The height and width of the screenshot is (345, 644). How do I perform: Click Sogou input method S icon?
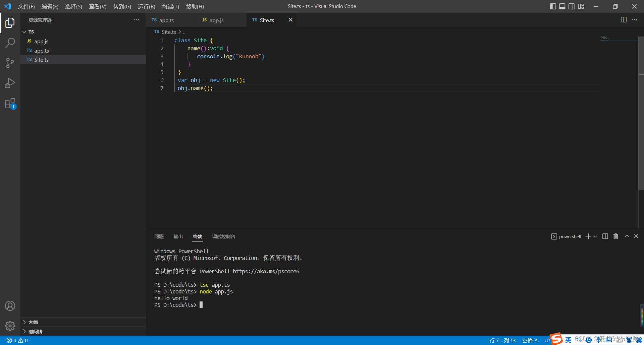tap(556, 339)
